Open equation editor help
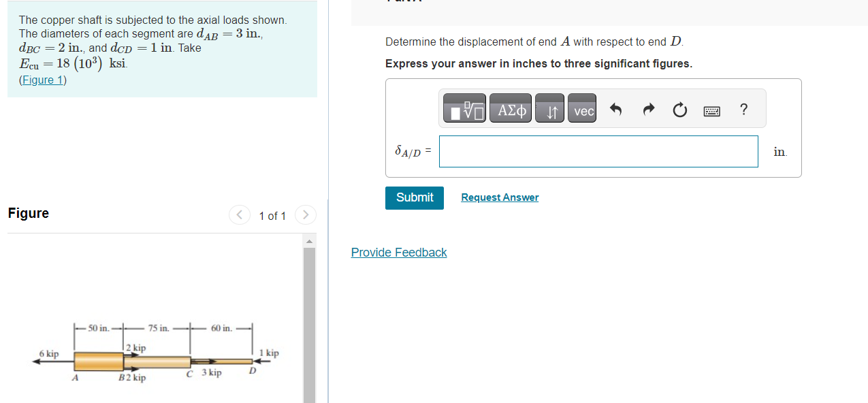Image resolution: width=868 pixels, height=403 pixels. [x=743, y=109]
